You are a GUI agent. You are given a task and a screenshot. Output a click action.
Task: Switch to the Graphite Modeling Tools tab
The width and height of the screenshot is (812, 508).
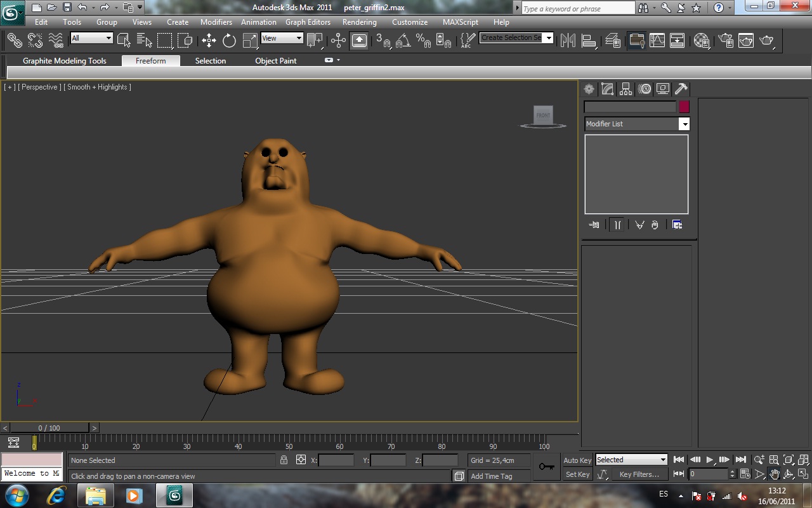click(x=65, y=61)
